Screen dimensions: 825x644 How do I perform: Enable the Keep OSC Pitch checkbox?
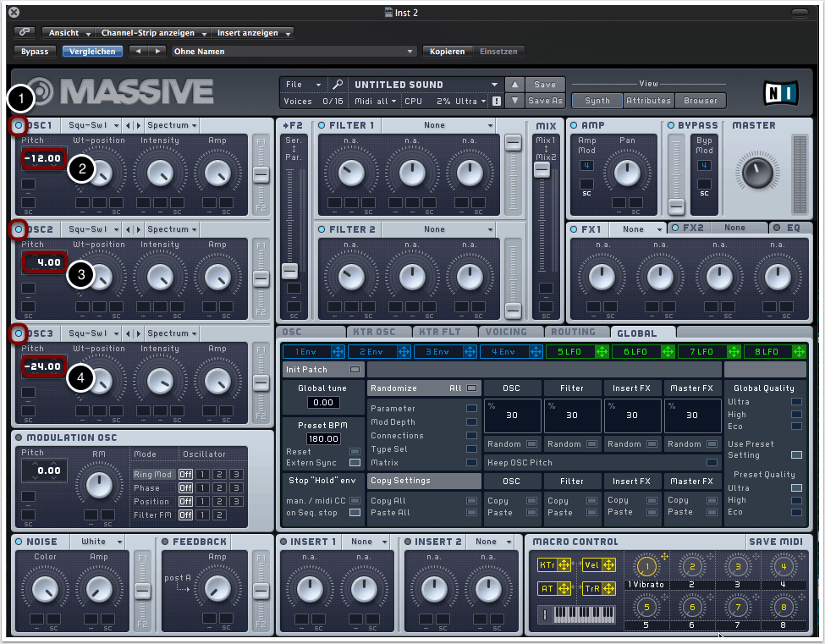click(712, 463)
